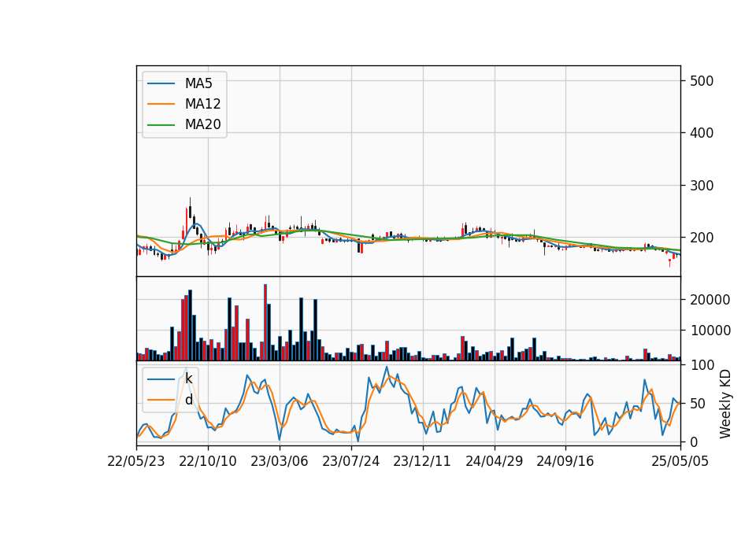This screenshot has width=756, height=543.
Task: Click the 25/05/05 date label
Action: coord(680,461)
